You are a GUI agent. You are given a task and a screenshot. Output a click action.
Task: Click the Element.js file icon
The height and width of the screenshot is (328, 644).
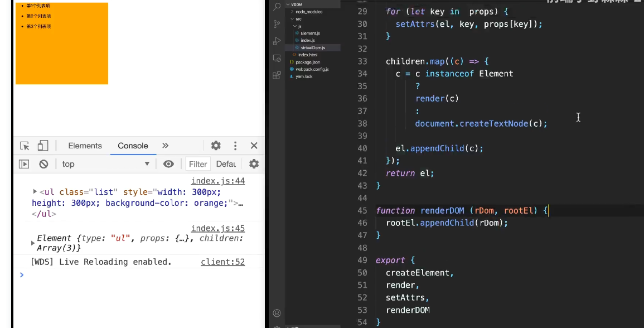click(x=297, y=33)
